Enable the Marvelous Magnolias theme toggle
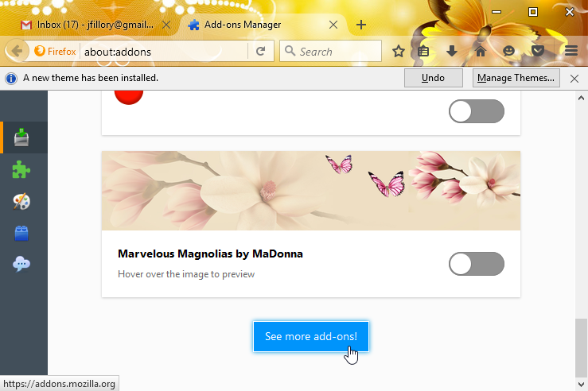This screenshot has height=391, width=588. [x=477, y=264]
